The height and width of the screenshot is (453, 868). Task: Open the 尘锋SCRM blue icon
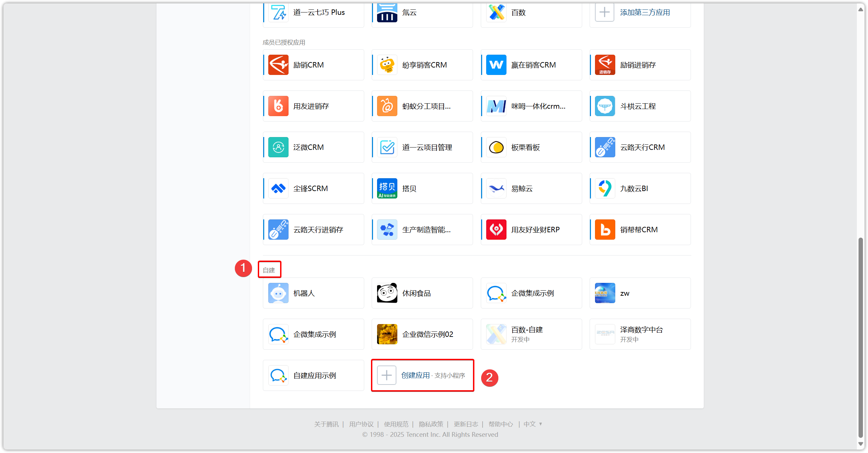pyautogui.click(x=278, y=188)
